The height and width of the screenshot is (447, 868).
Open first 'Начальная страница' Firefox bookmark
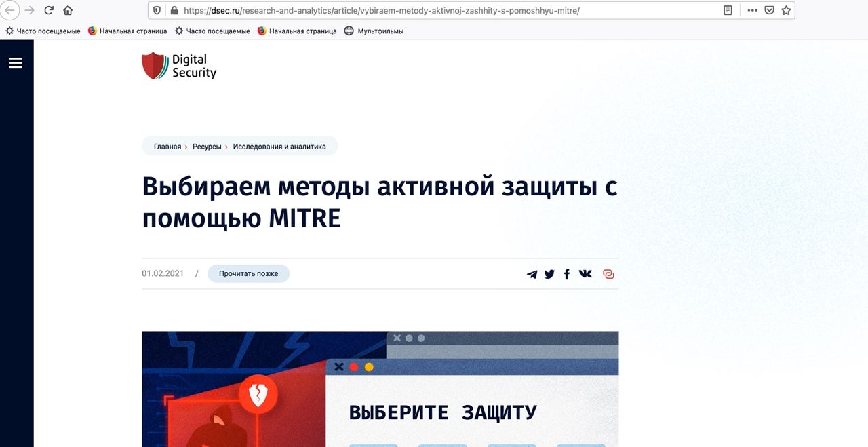(127, 31)
